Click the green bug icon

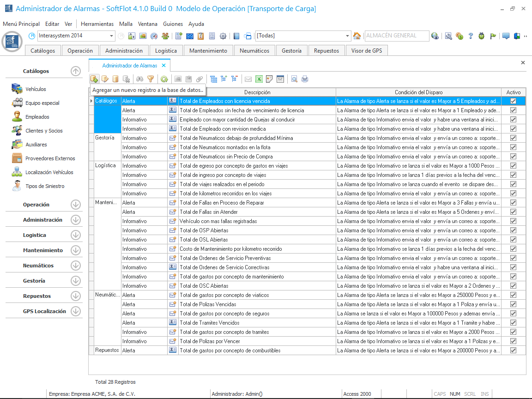point(482,36)
